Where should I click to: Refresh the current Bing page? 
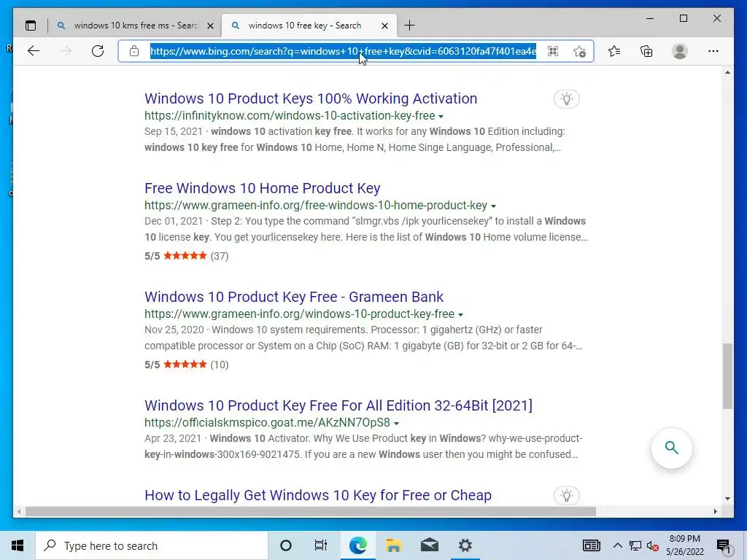pos(98,51)
